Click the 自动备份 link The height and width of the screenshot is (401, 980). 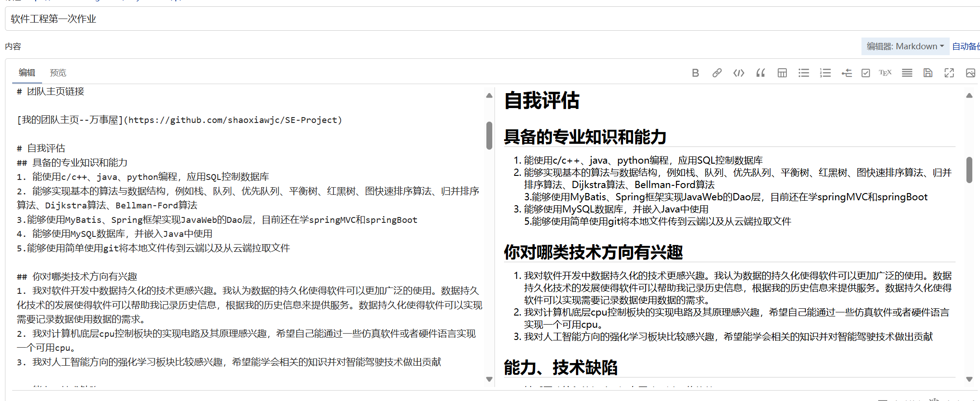[x=966, y=46]
